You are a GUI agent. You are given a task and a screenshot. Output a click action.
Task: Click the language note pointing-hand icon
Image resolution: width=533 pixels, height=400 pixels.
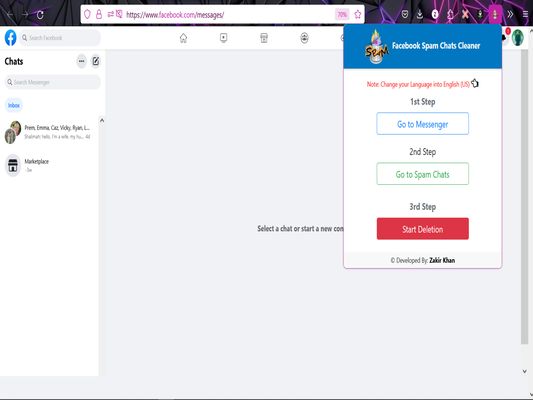[475, 83]
